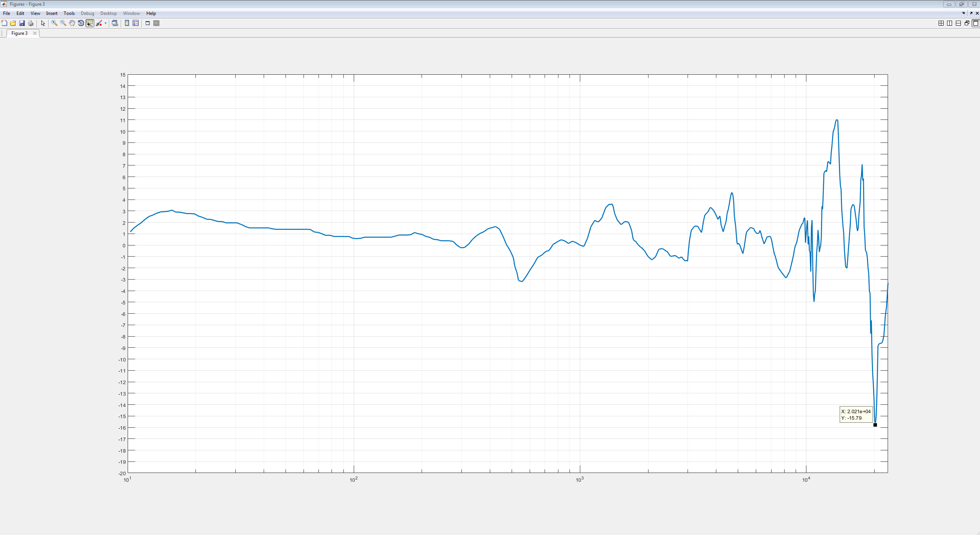Click the 10^1 x-axis label

click(127, 479)
